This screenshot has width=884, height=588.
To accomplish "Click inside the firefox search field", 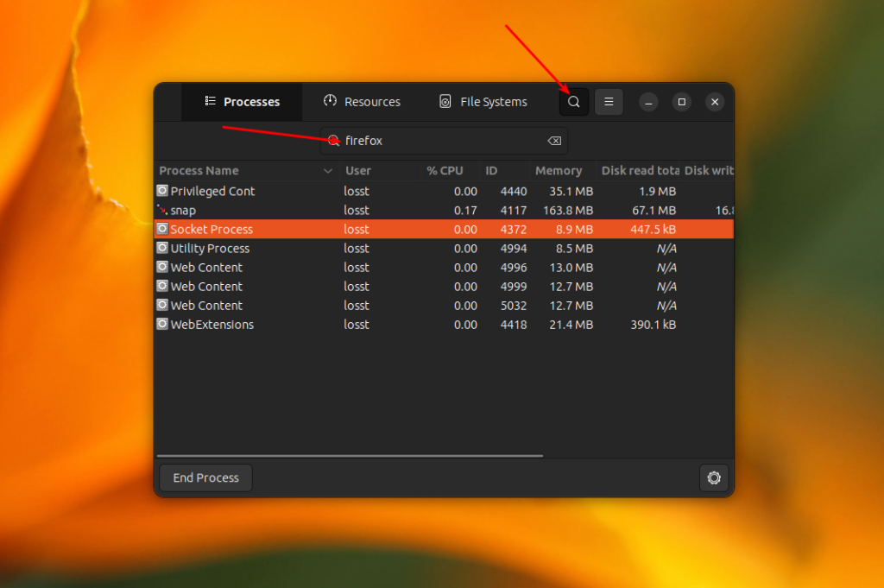I will (x=444, y=141).
